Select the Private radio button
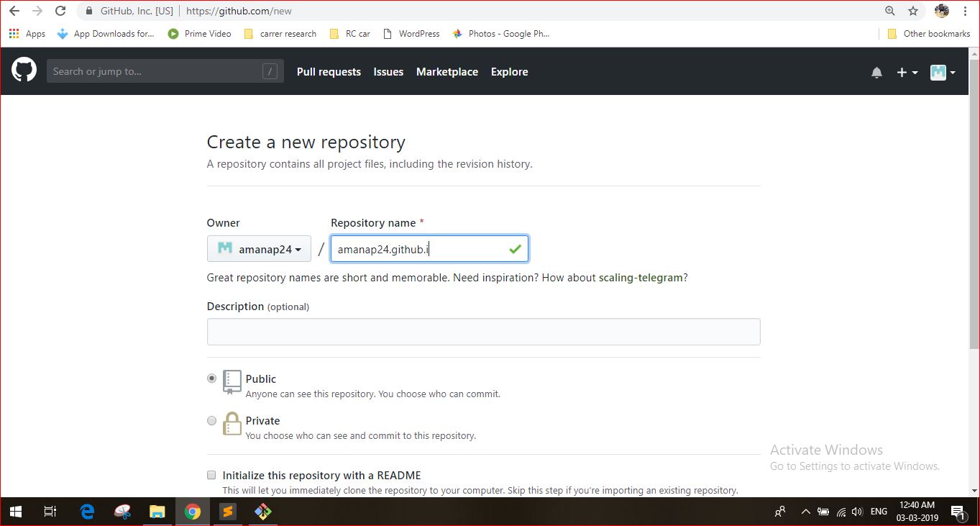The image size is (980, 526). coord(211,420)
